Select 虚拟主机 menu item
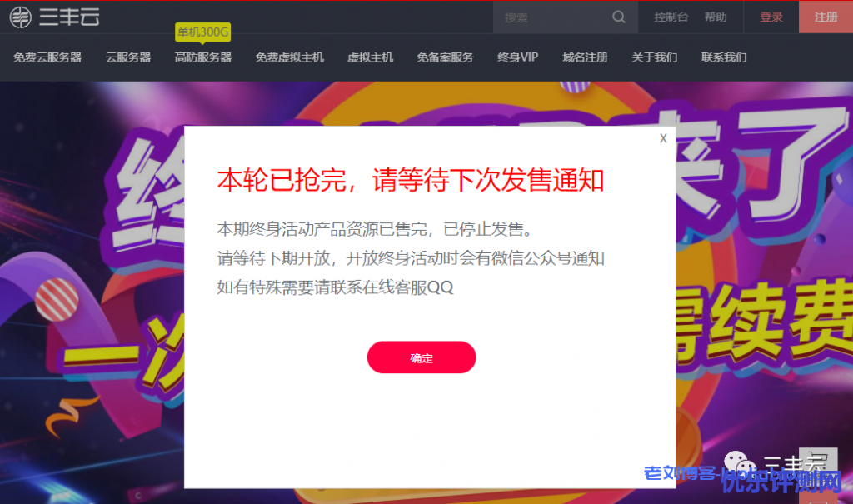853x504 pixels. 370,57
